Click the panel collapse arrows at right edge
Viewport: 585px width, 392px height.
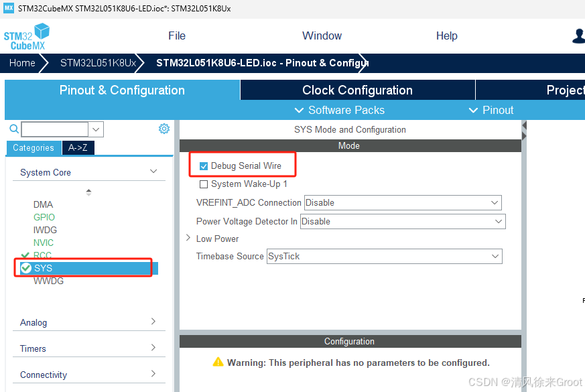[x=524, y=131]
